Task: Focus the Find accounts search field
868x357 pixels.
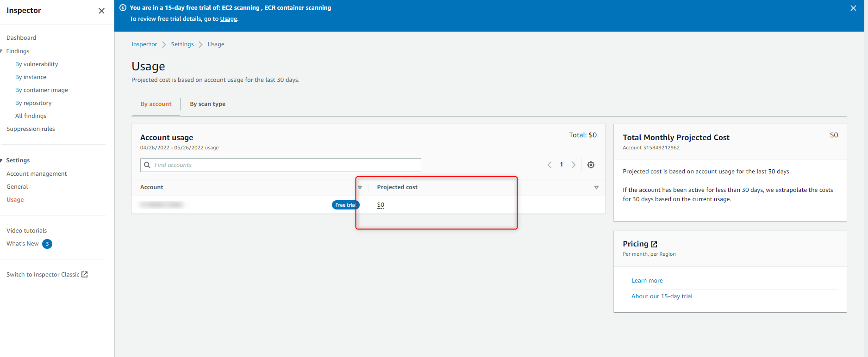Action: click(x=281, y=165)
